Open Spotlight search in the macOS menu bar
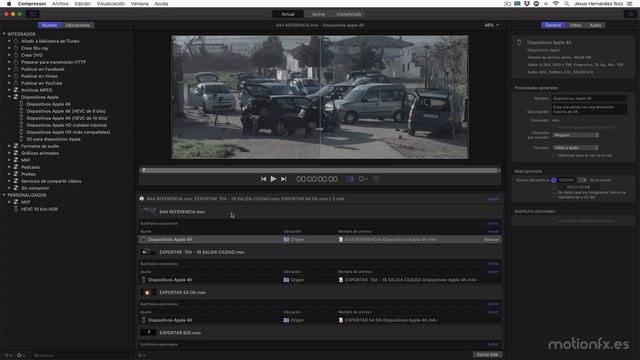The height and width of the screenshot is (360, 640). 567,4
